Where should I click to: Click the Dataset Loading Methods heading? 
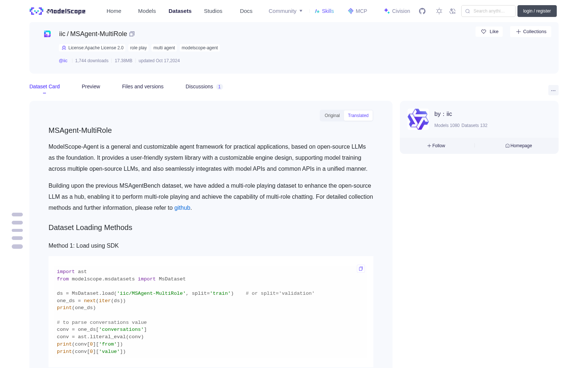(x=90, y=227)
